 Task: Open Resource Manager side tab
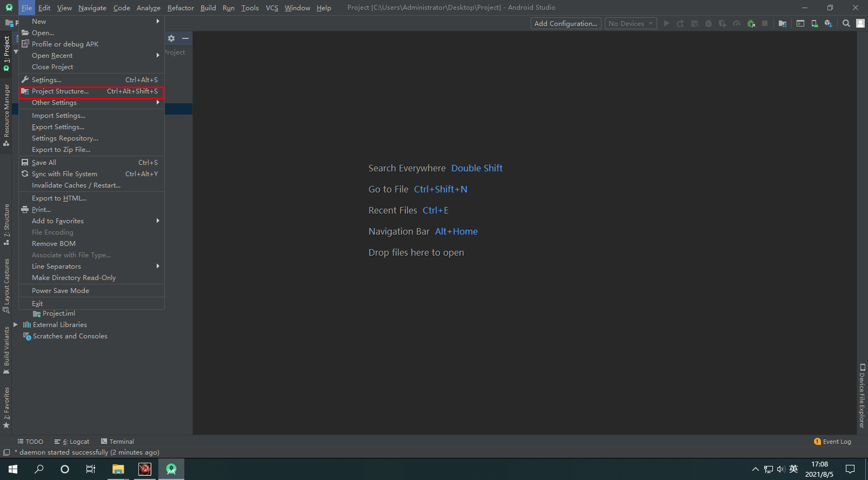pyautogui.click(x=6, y=115)
